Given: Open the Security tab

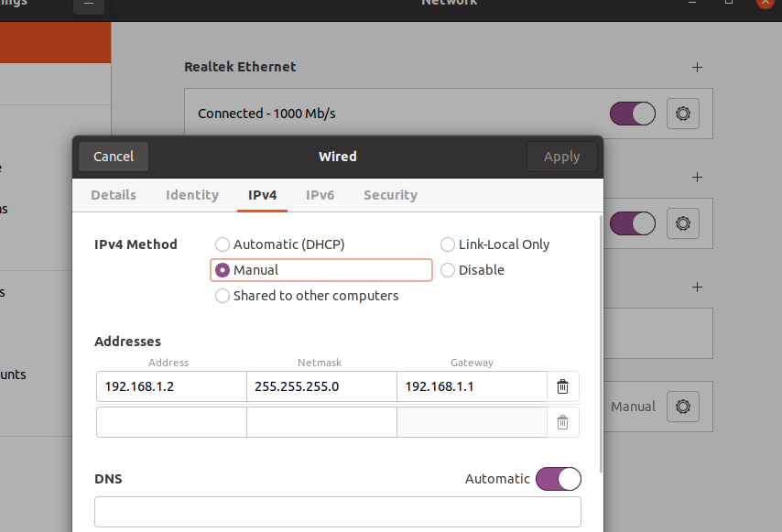Looking at the screenshot, I should coord(390,195).
